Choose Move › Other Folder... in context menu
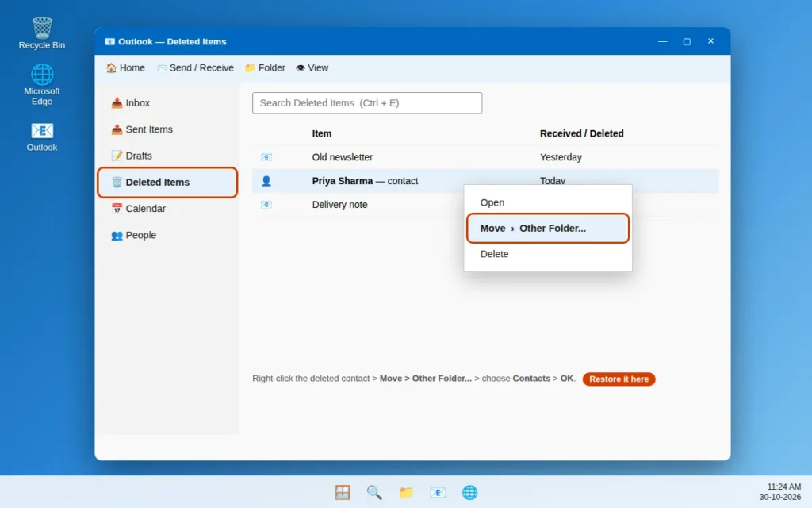This screenshot has height=508, width=812. (x=548, y=229)
